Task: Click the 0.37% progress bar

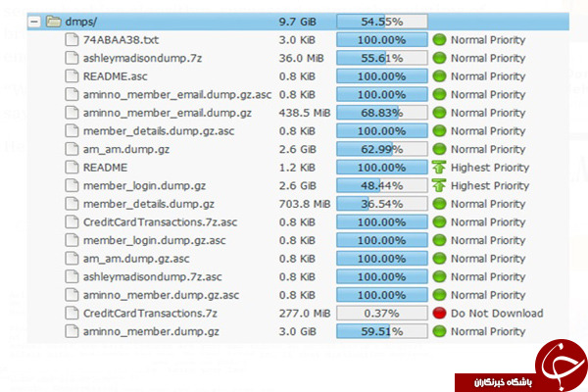Action: coord(382,313)
